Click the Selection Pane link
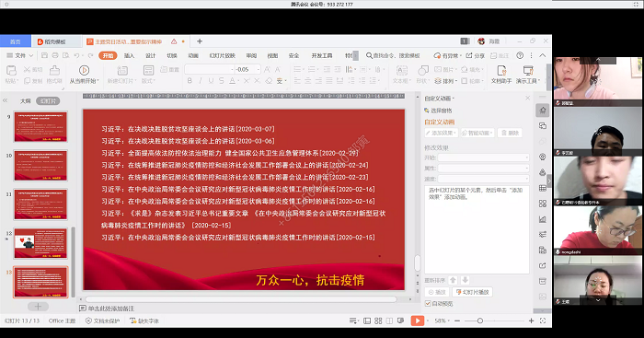Screen dimensions: 644x338 coord(438,111)
